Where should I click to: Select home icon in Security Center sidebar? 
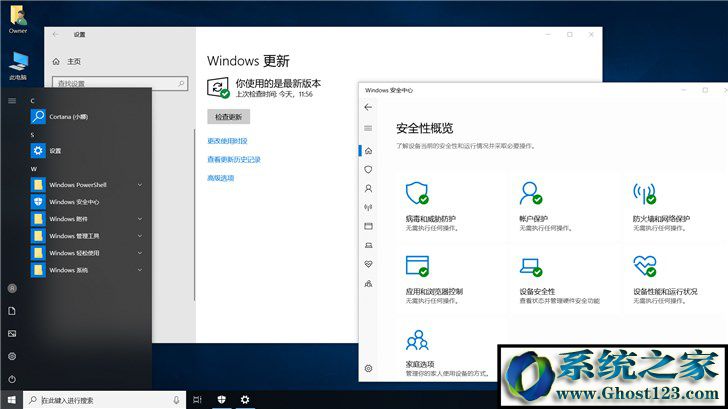coord(368,150)
